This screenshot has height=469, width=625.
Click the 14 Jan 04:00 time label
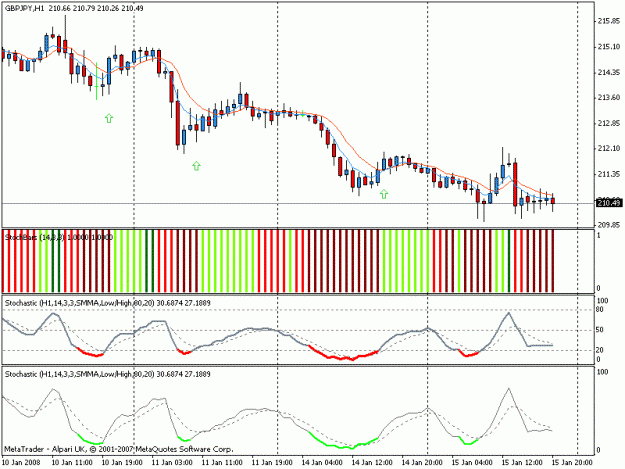point(322,463)
